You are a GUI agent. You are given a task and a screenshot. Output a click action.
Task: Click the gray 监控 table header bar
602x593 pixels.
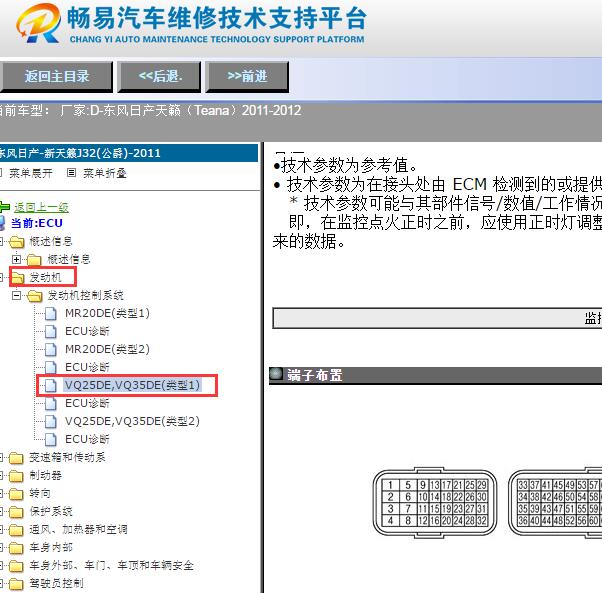pos(437,318)
